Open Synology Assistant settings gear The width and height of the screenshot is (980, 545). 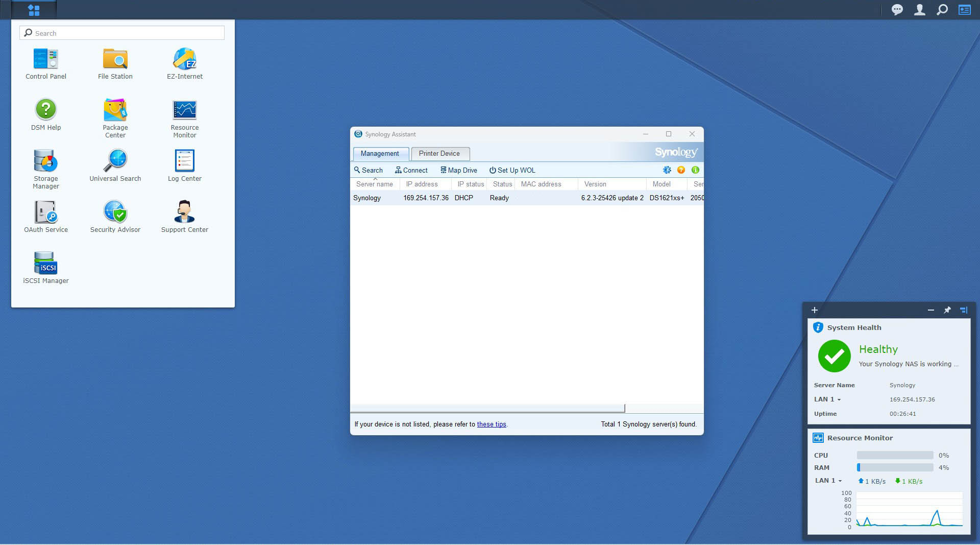pyautogui.click(x=667, y=170)
